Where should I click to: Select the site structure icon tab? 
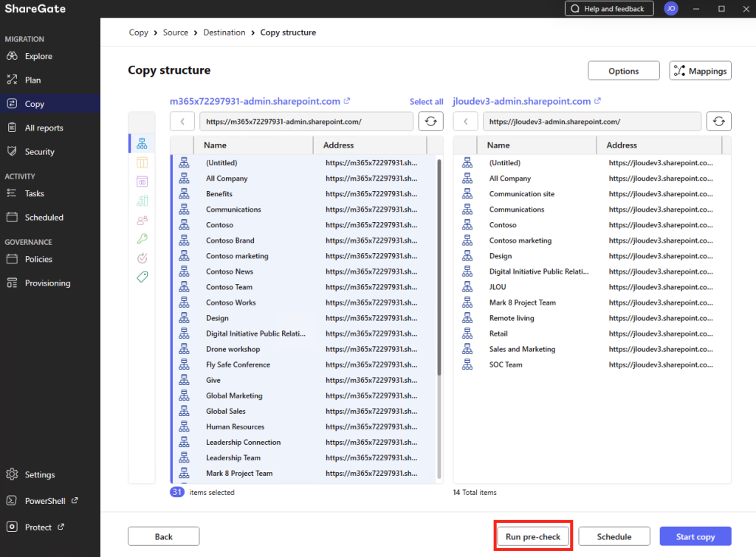click(x=142, y=144)
